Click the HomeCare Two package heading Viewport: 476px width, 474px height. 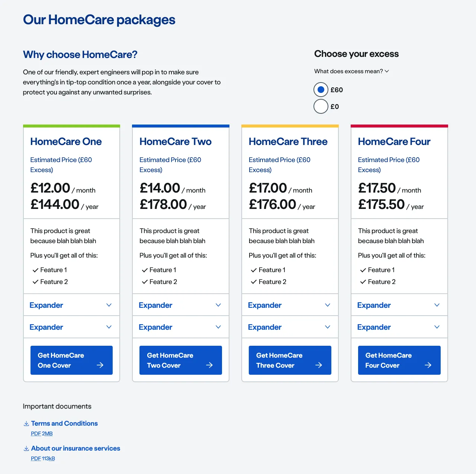pos(175,142)
